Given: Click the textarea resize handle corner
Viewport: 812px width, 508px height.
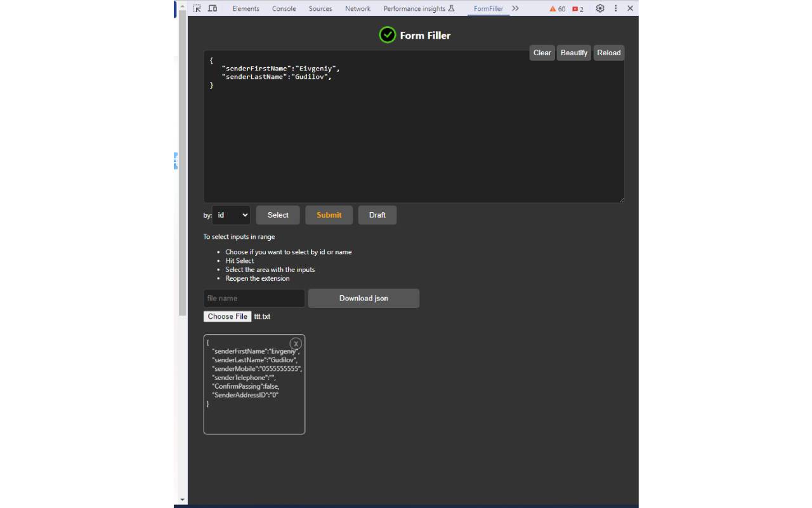Looking at the screenshot, I should click(x=621, y=199).
